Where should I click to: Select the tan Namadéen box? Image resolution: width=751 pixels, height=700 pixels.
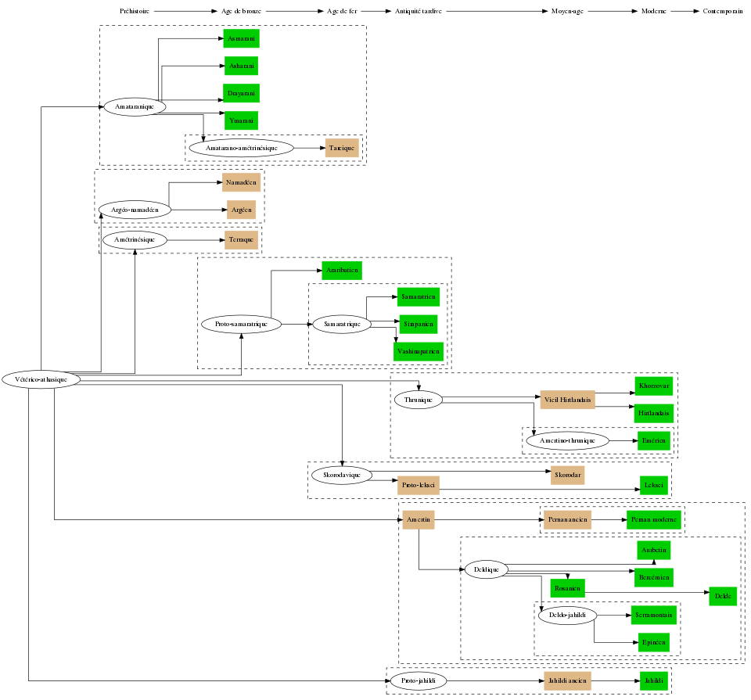pyautogui.click(x=240, y=182)
